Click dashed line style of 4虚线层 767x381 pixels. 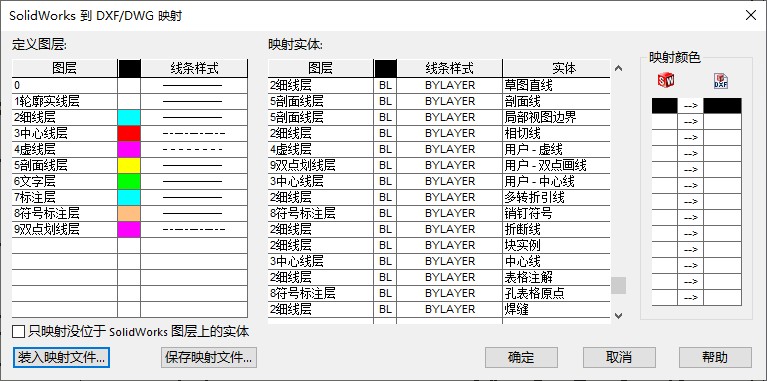pyautogui.click(x=194, y=150)
